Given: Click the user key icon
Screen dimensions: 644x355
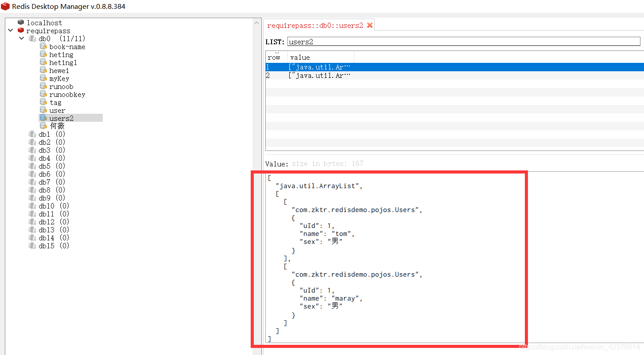Looking at the screenshot, I should coord(43,110).
